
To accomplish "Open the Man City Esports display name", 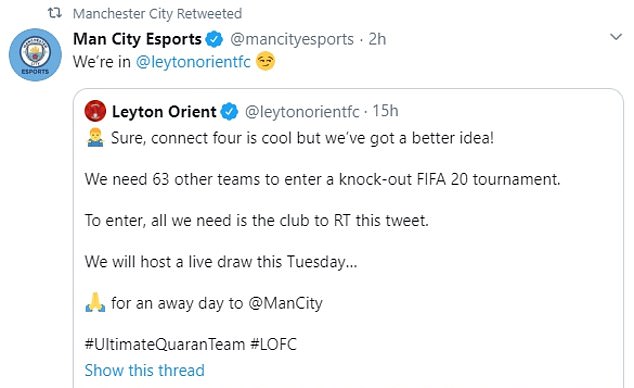I will coord(137,39).
